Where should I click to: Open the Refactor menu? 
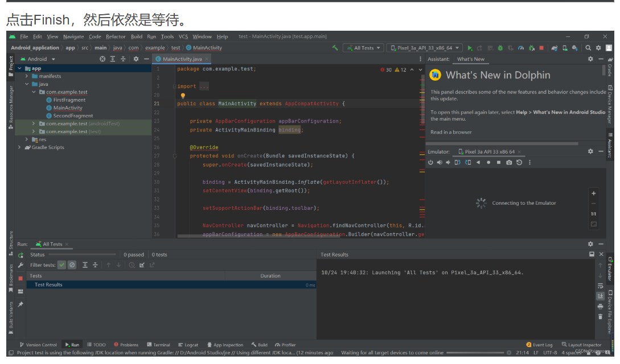click(x=116, y=37)
